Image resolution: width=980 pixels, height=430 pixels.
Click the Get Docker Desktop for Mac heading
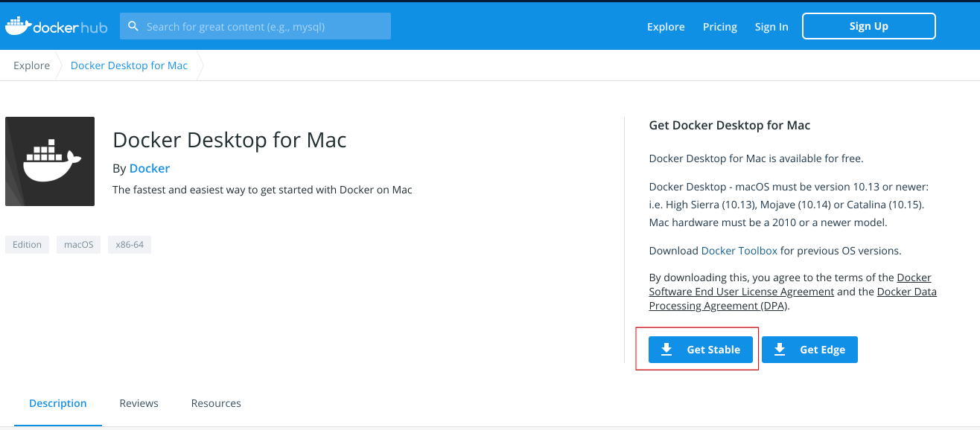(730, 125)
